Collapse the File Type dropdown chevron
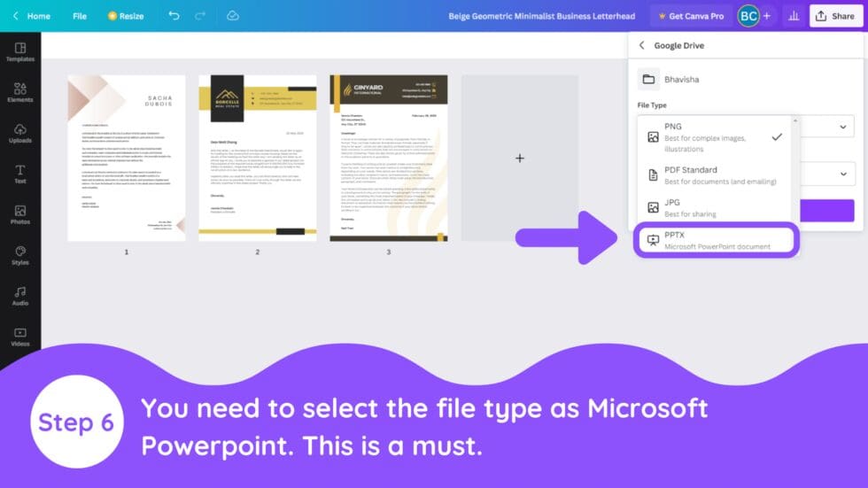The width and height of the screenshot is (868, 488). (x=842, y=127)
